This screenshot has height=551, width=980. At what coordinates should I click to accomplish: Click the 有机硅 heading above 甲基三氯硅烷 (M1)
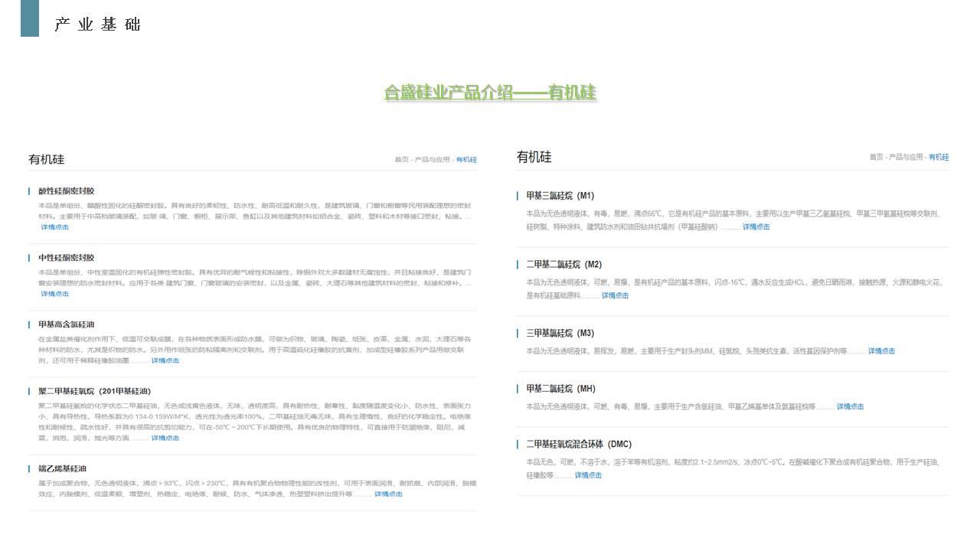[x=534, y=157]
